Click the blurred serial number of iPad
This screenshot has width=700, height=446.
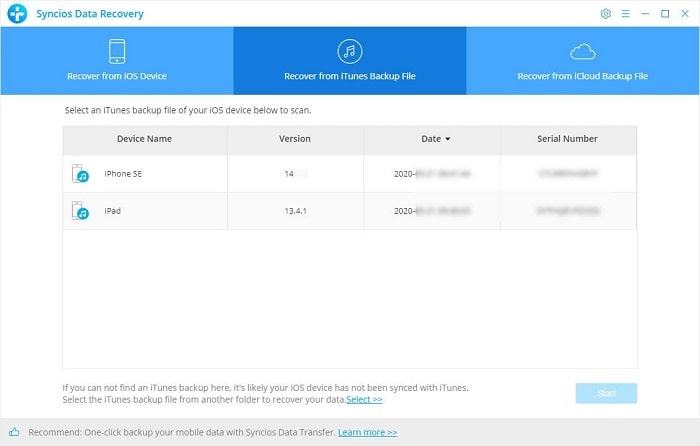point(568,210)
